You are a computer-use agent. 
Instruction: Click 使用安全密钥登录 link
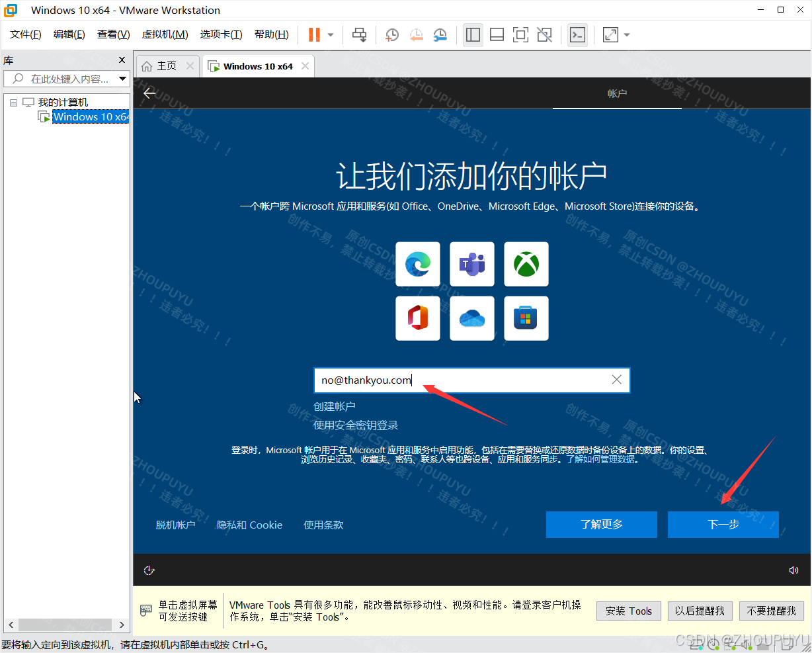(x=356, y=425)
